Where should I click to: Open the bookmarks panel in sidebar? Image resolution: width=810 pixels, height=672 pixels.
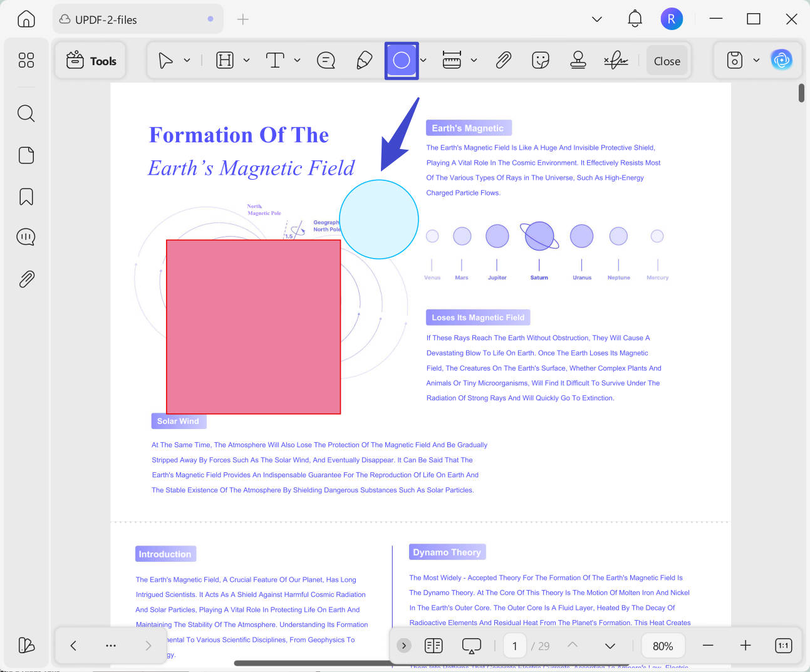(x=26, y=197)
